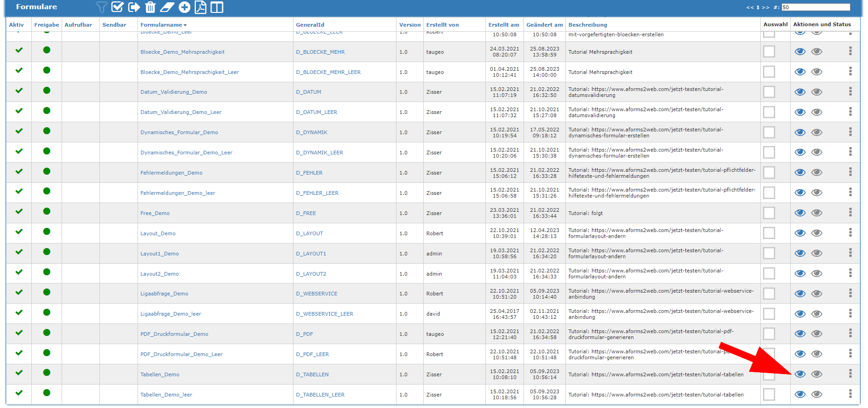The width and height of the screenshot is (868, 408).
Task: Open the Ligaabfrage_Demo form link
Action: pyautogui.click(x=164, y=294)
